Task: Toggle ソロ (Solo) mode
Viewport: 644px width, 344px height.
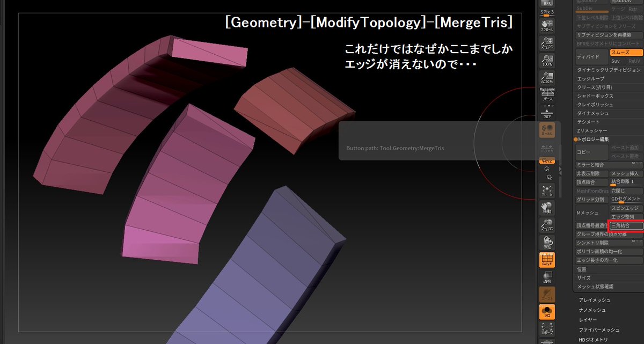Action: (547, 311)
